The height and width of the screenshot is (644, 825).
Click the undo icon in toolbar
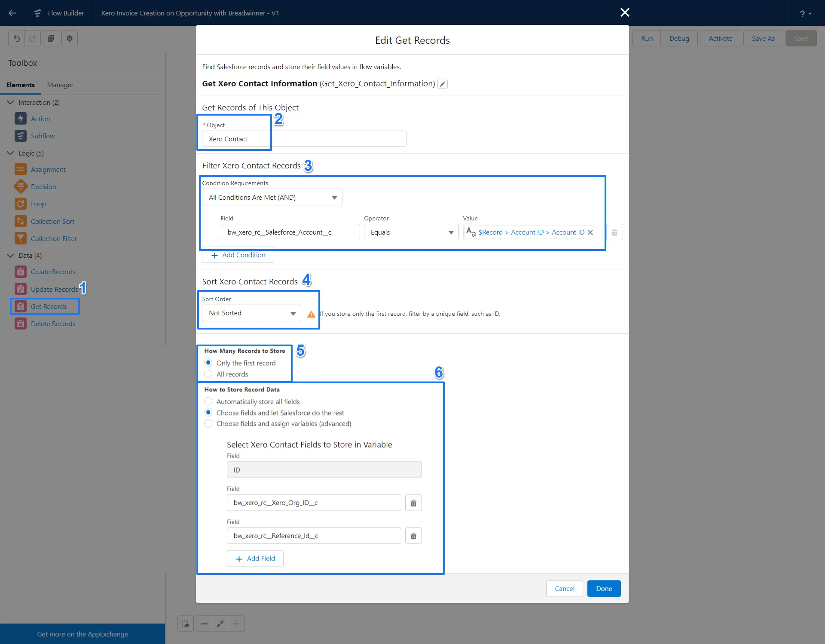pos(16,39)
